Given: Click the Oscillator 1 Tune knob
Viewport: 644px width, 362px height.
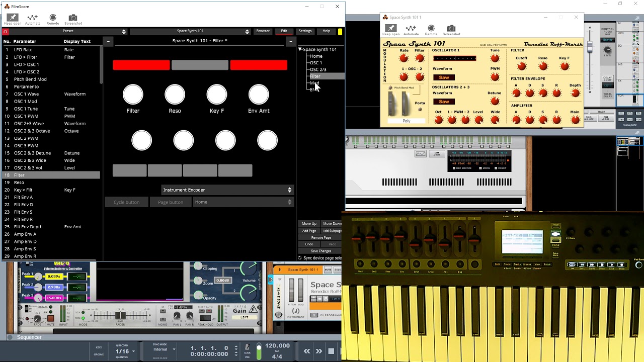Looking at the screenshot, I should click(495, 58).
